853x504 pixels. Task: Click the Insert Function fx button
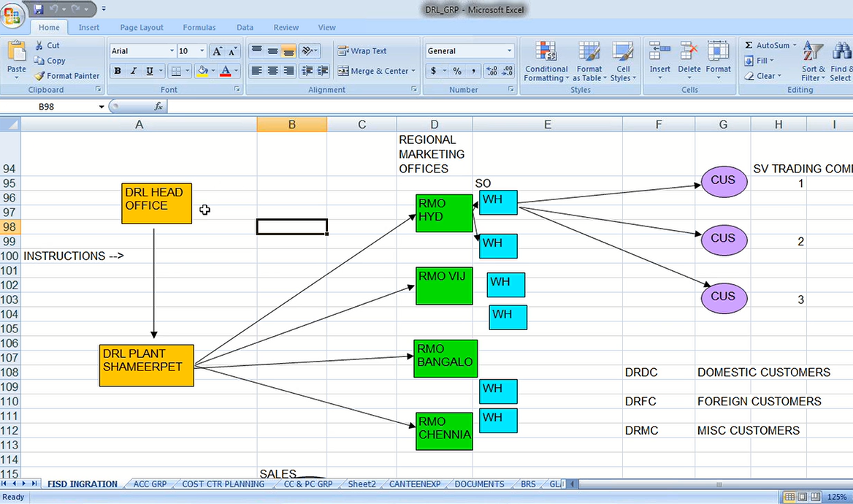pyautogui.click(x=158, y=106)
